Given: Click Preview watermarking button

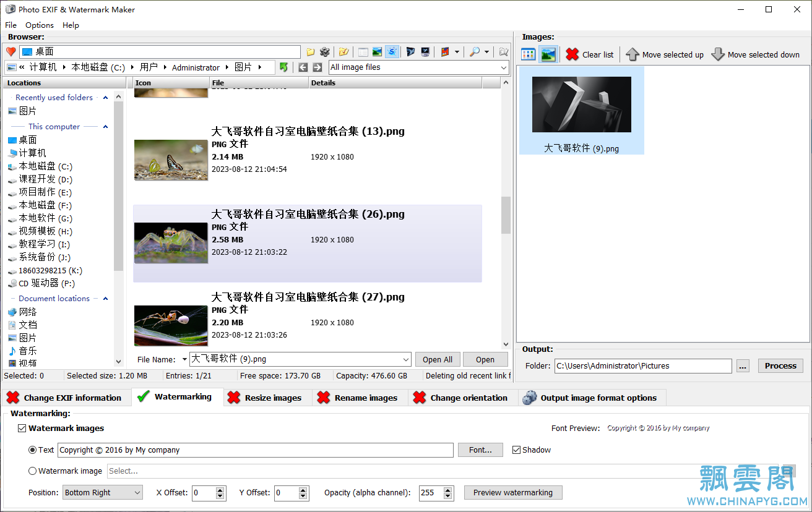Looking at the screenshot, I should coord(513,492).
